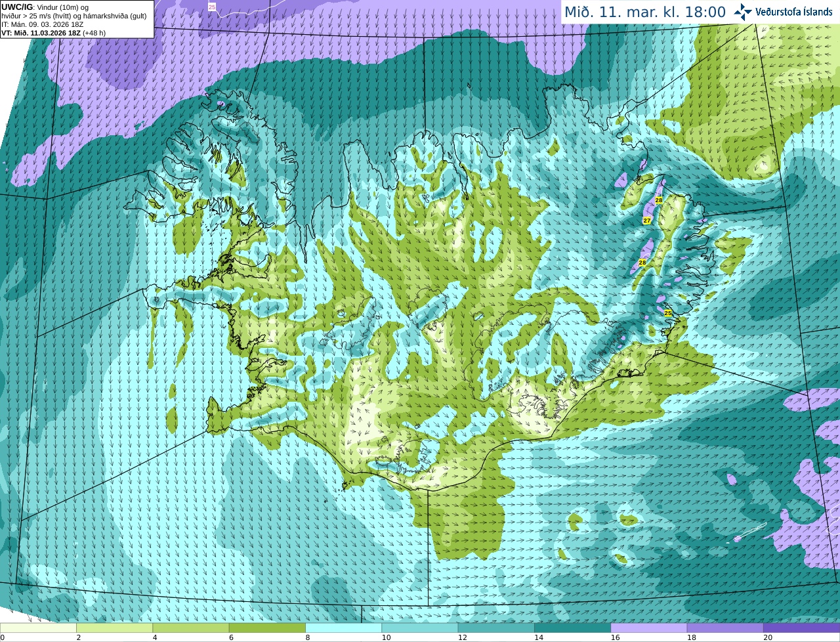Screen dimensions: 840x642
Task: Pick the medium teal 12–14 m/s legend swatch
Action: [496, 628]
